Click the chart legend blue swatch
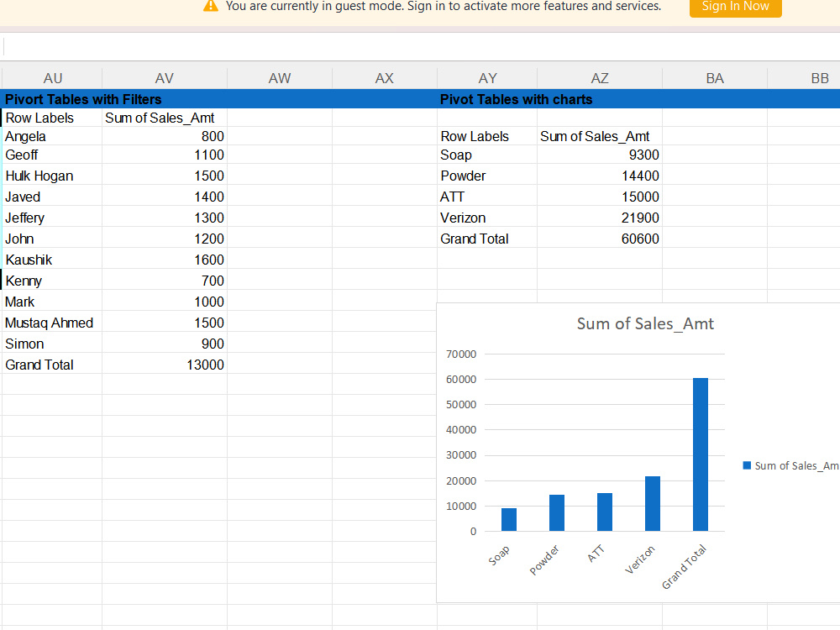This screenshot has height=630, width=840. (747, 465)
